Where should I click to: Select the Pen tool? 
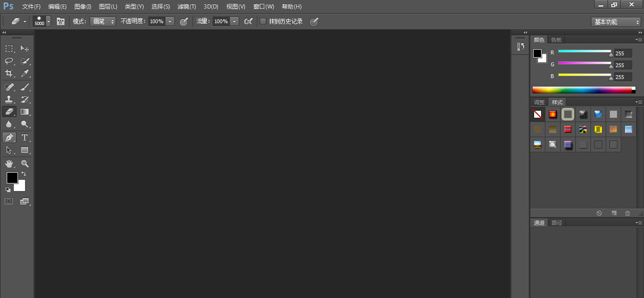(9, 138)
